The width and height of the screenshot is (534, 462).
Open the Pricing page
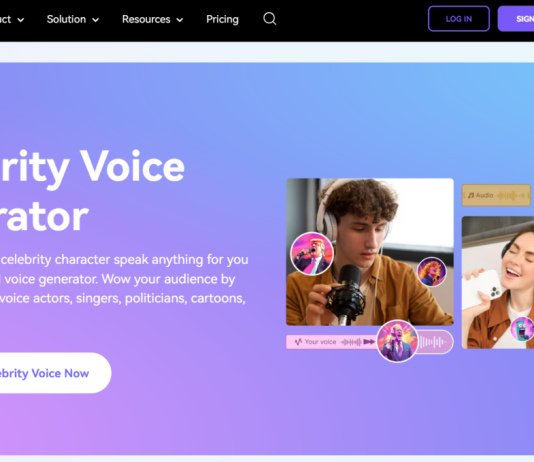tap(222, 19)
